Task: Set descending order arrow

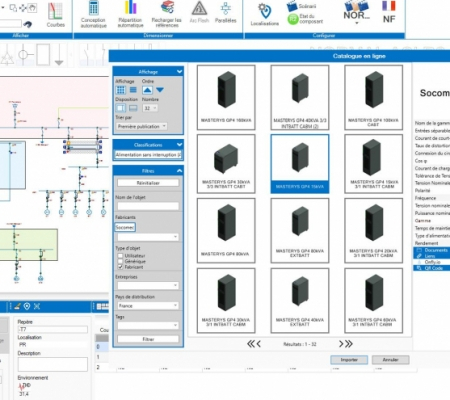Action: pyautogui.click(x=160, y=90)
